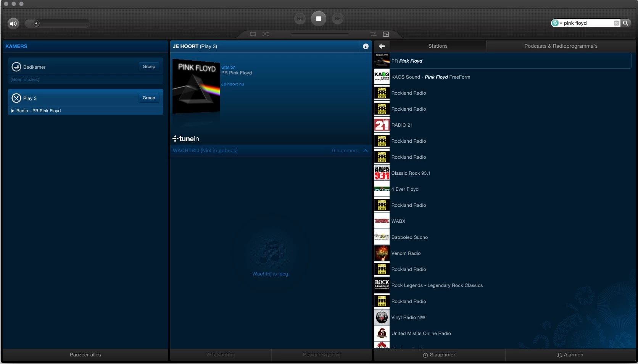The image size is (638, 364).
Task: Click the blue Station link in now playing
Action: point(228,67)
